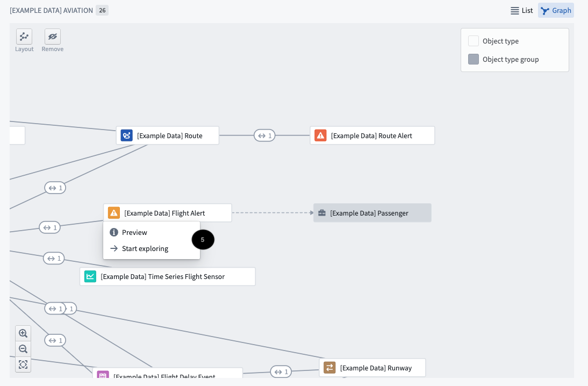Click the Flight Delay Event calendar icon
The height and width of the screenshot is (386, 588).
click(x=103, y=374)
